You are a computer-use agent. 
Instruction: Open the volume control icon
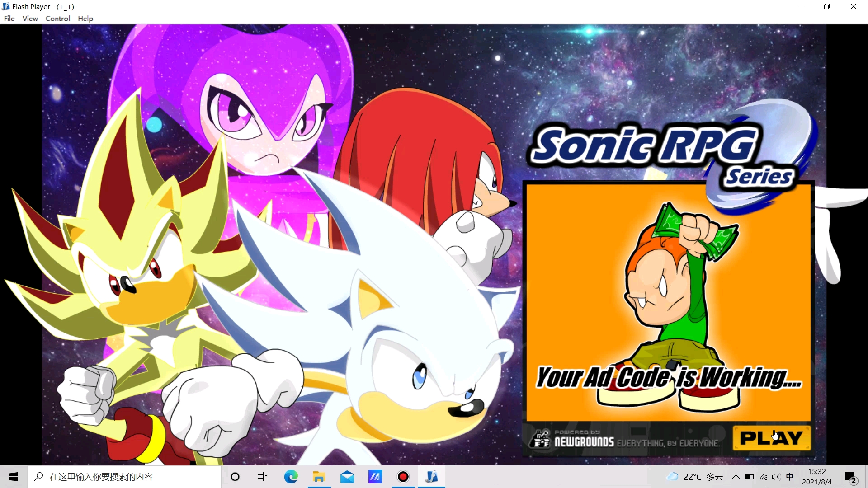[776, 477]
